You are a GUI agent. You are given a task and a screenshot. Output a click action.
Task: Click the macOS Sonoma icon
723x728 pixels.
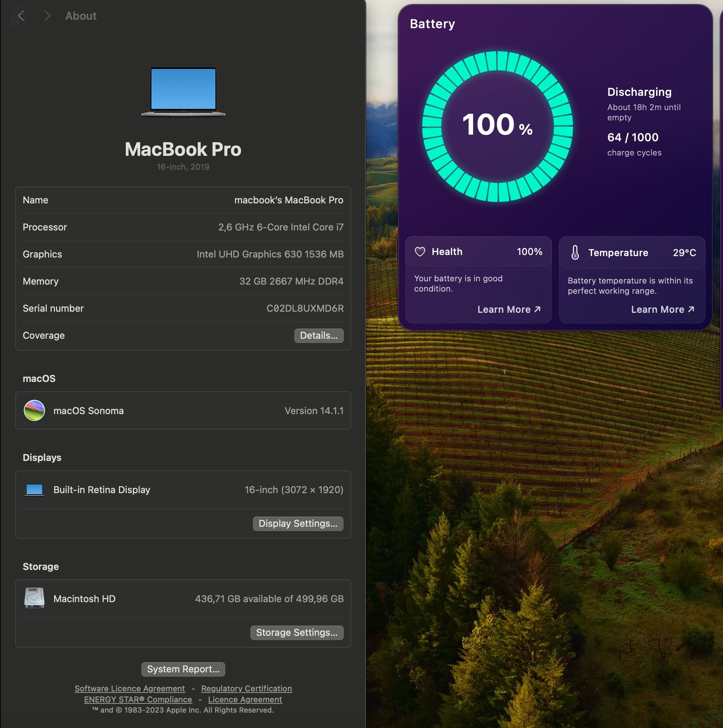pos(34,410)
